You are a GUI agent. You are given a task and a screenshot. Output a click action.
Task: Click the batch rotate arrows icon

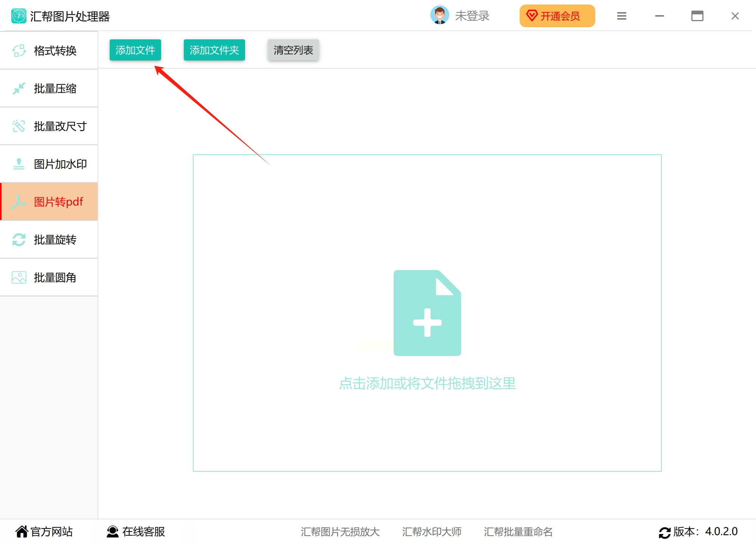[19, 240]
